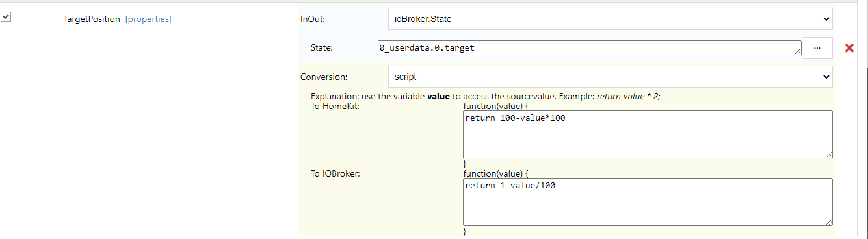Image resolution: width=868 pixels, height=239 pixels.
Task: Click the To HomeKit textarea resize grip
Action: (x=828, y=153)
